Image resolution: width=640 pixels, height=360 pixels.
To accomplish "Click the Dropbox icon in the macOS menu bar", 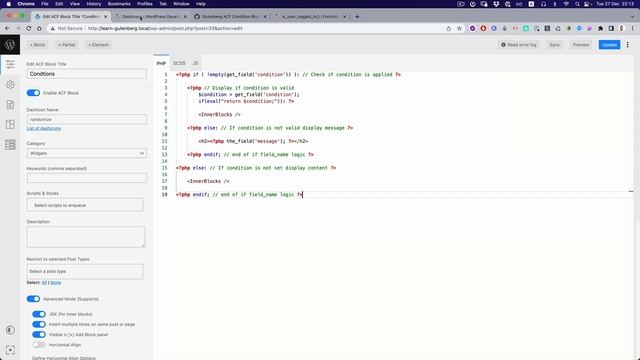I will (x=496, y=4).
